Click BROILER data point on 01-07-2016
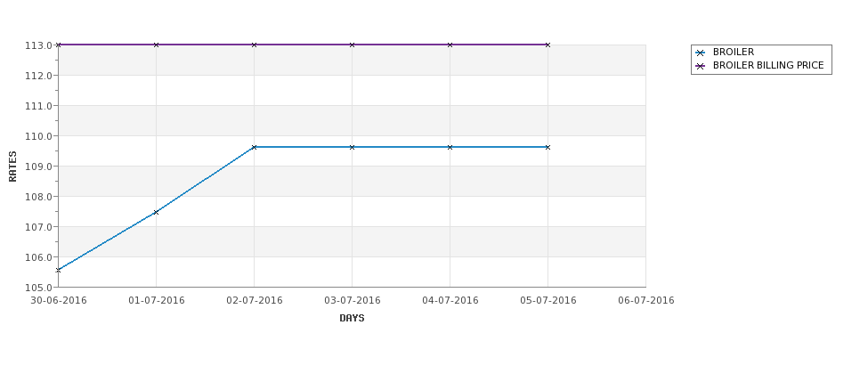This screenshot has width=868, height=382. tap(156, 212)
